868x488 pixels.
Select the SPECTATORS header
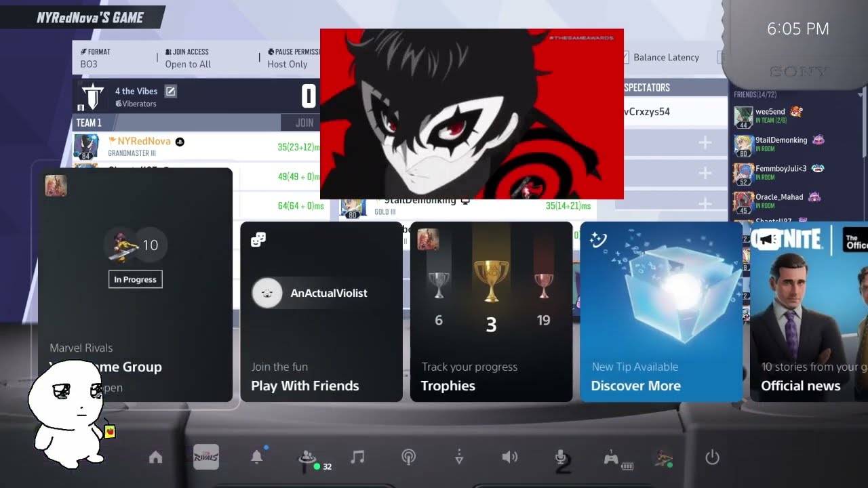tap(647, 87)
